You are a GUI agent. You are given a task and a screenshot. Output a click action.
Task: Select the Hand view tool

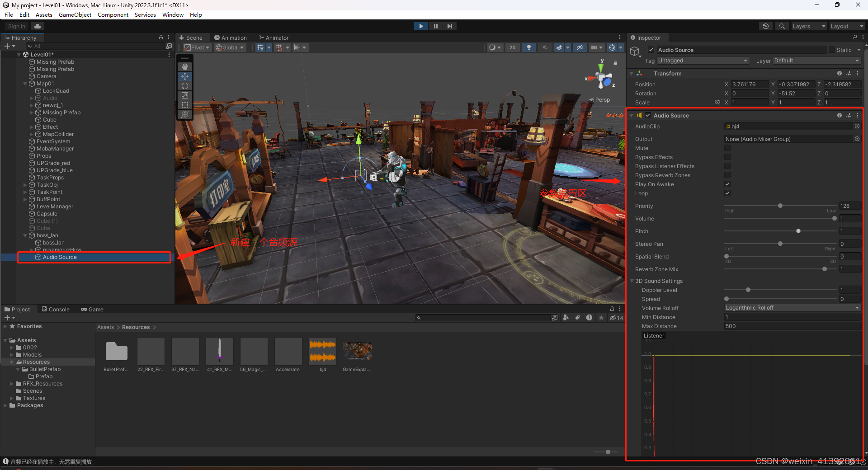point(185,66)
